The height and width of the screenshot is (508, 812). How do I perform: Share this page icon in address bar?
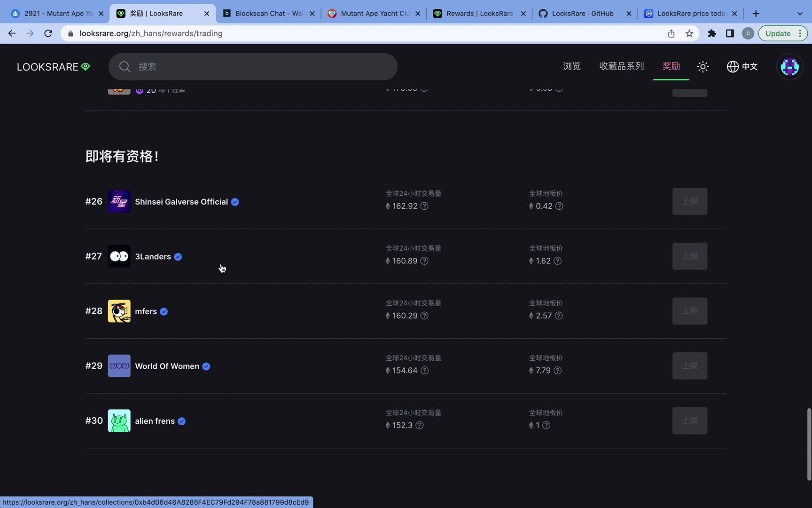pyautogui.click(x=671, y=33)
